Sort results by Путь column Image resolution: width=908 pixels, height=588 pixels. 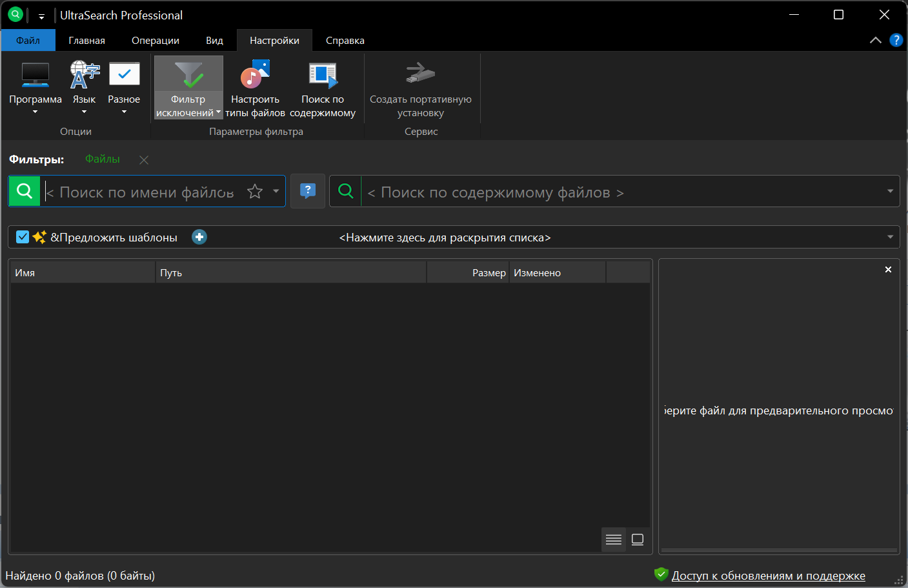pyautogui.click(x=291, y=272)
